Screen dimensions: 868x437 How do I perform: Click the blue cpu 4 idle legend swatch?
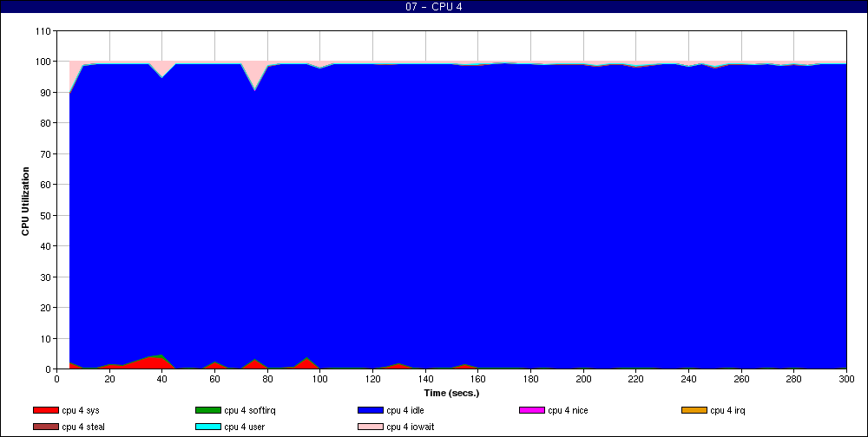click(371, 410)
